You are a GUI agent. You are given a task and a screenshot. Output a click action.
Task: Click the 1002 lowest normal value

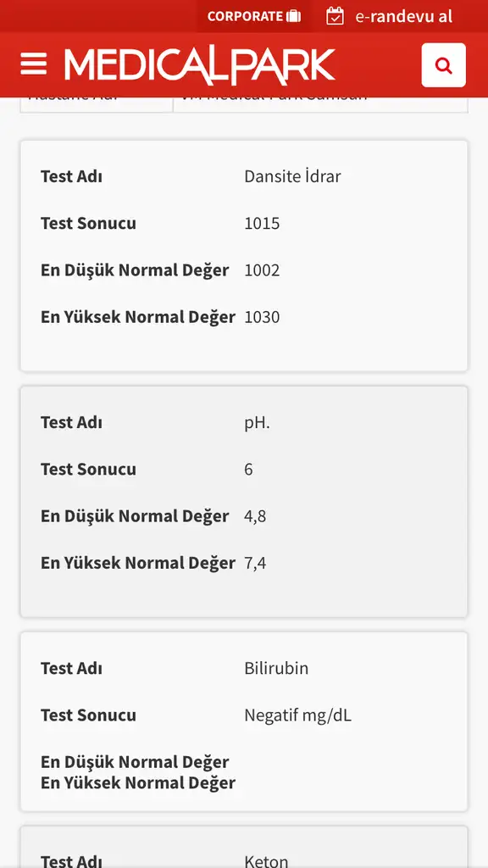pos(263,270)
